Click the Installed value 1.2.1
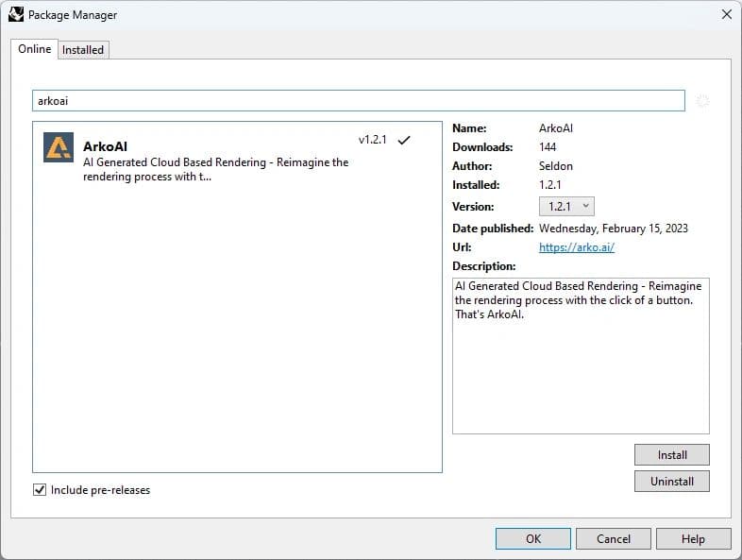 pyautogui.click(x=549, y=185)
